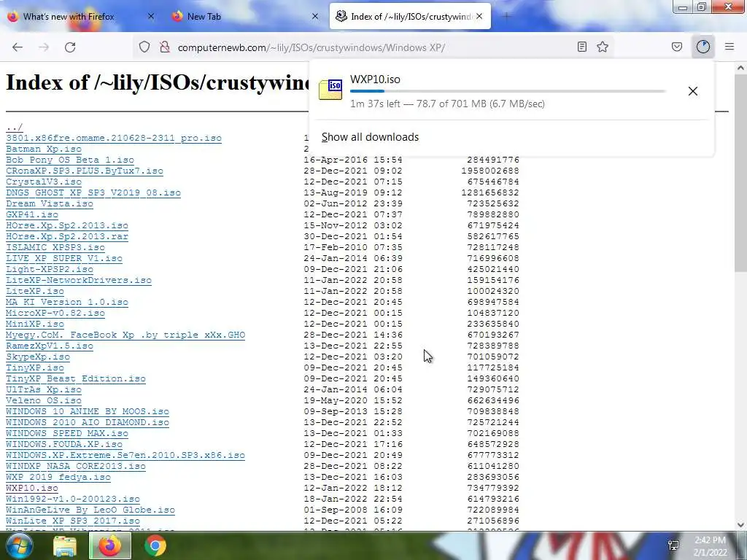Click the downloads progress toolbar icon
747x560 pixels.
[703, 47]
